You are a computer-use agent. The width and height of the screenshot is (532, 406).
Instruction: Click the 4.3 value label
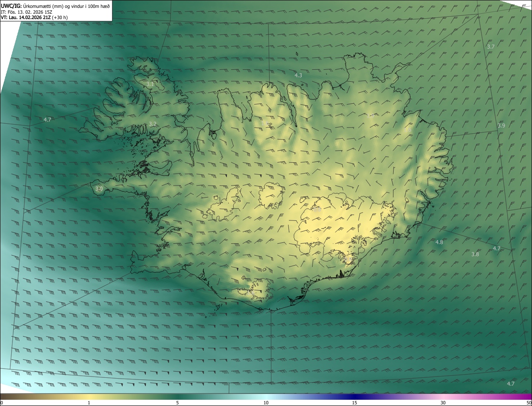point(298,75)
